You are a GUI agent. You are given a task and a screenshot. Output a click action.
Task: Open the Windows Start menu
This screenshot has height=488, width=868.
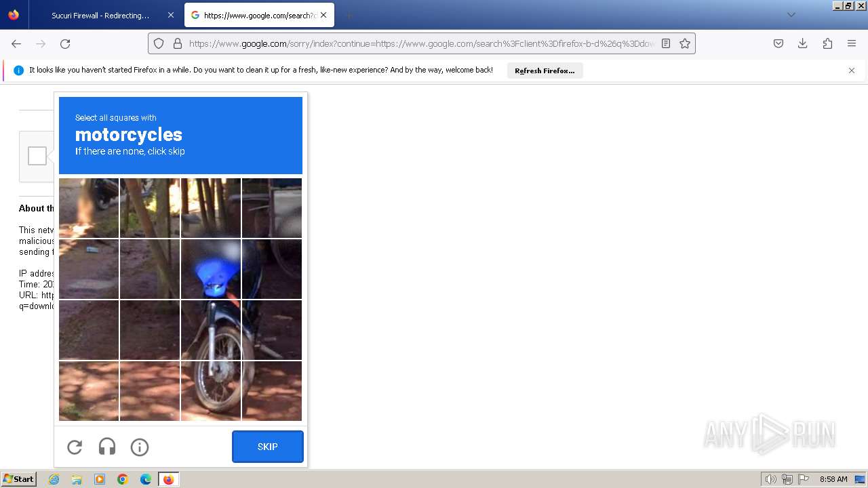[18, 479]
